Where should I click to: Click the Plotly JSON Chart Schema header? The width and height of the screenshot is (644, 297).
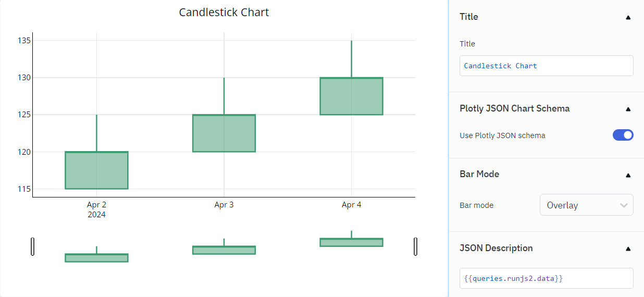514,108
